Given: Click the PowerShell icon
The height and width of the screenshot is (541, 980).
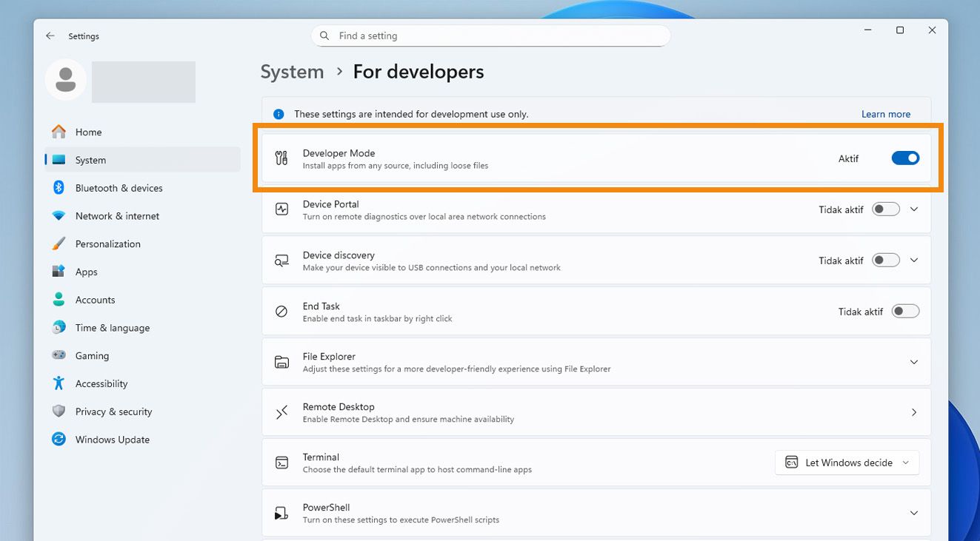Looking at the screenshot, I should point(281,513).
